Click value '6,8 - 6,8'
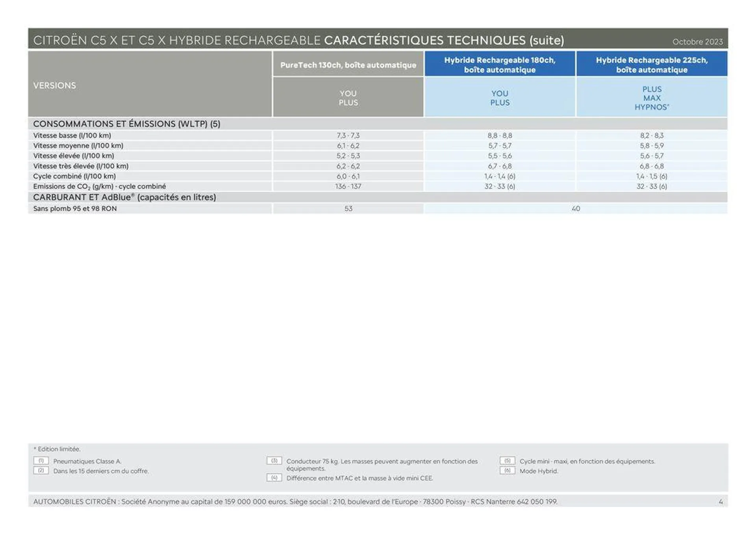756x535 pixels. click(652, 166)
